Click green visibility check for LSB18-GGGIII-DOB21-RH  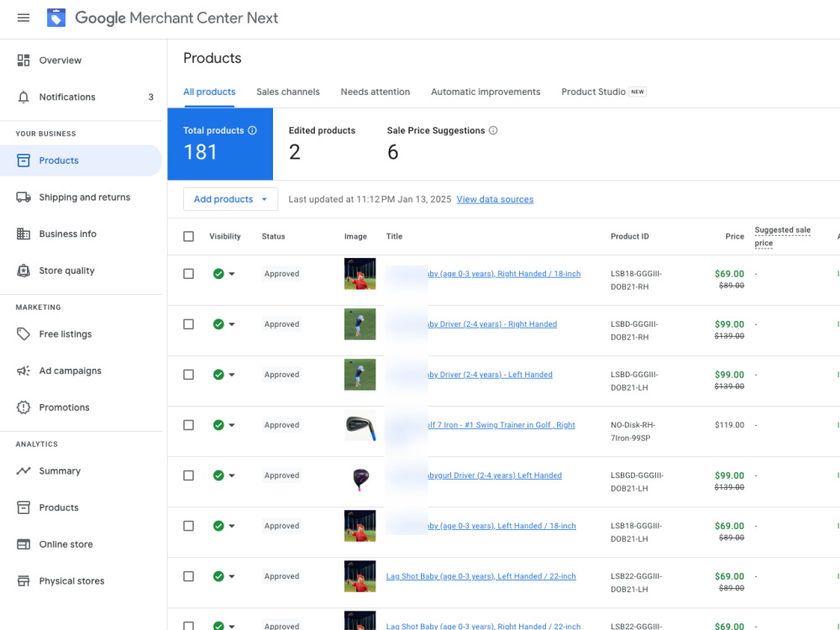tap(218, 274)
